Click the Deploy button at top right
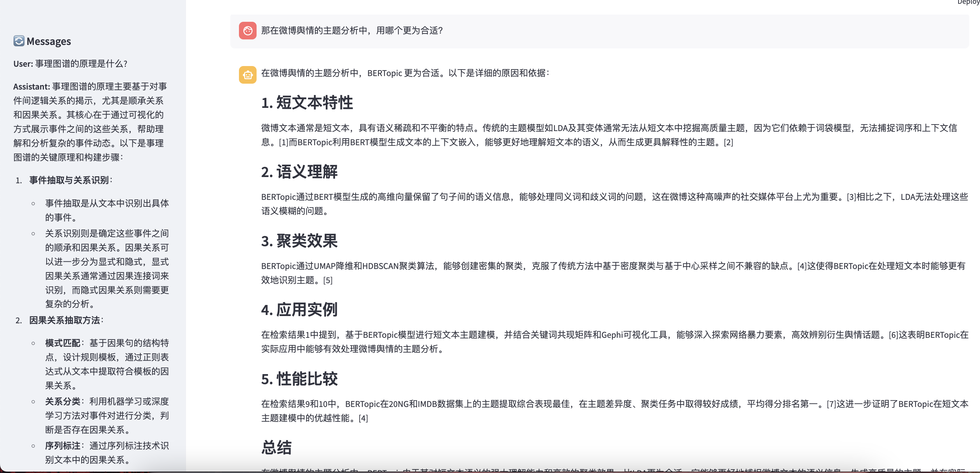 click(x=969, y=2)
